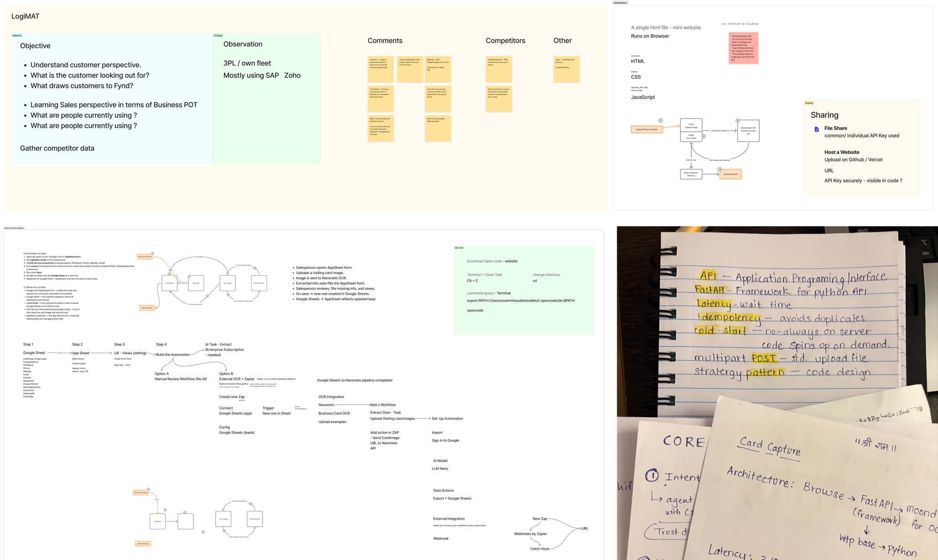This screenshot has width=938, height=560.
Task: Select the upper OCR (nanonets) diagram box
Action: point(259,283)
